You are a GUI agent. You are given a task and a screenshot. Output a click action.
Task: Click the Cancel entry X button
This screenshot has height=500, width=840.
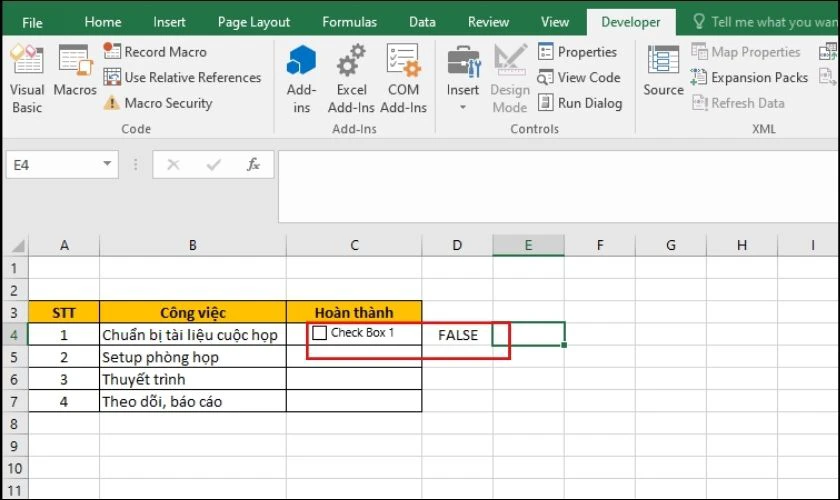click(173, 165)
